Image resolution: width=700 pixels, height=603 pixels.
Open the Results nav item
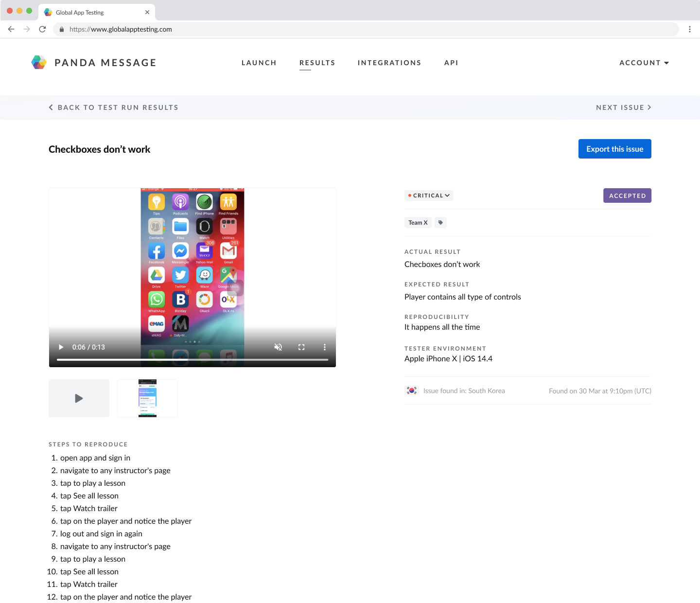coord(317,63)
